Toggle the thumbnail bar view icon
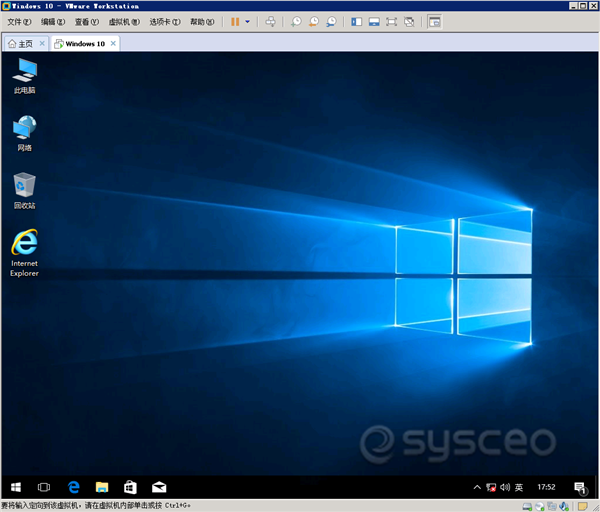Image resolution: width=600 pixels, height=512 pixels. (374, 22)
